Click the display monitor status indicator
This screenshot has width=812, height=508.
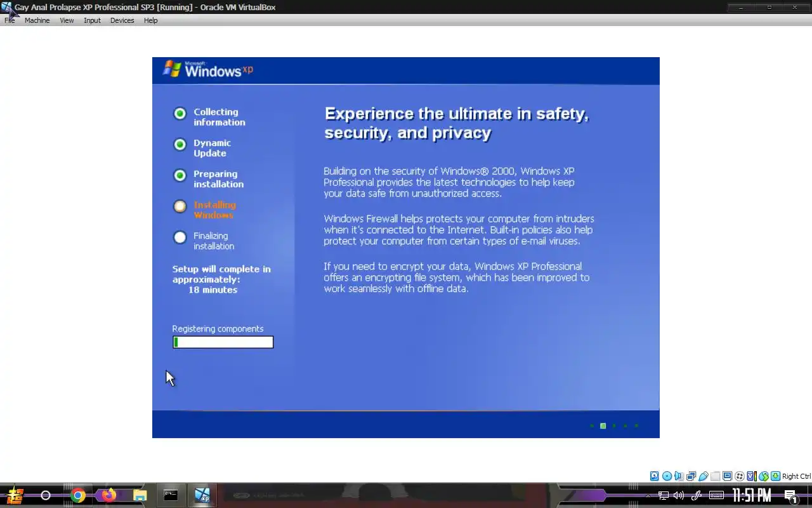pyautogui.click(x=727, y=476)
